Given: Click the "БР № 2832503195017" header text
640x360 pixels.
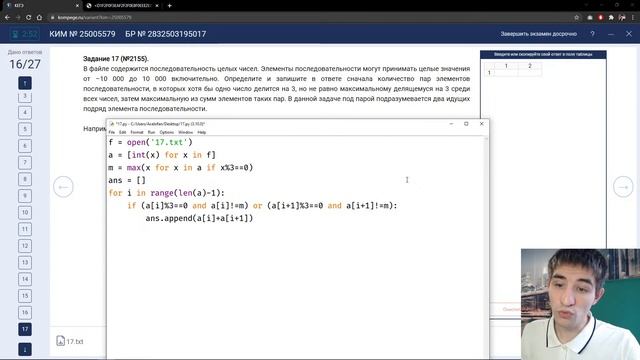Looking at the screenshot, I should pyautogui.click(x=166, y=34).
